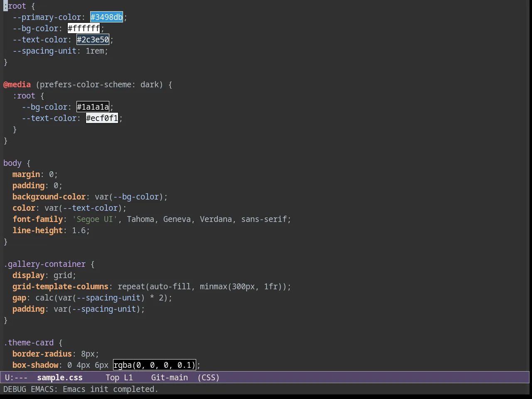Click the nested :root selector inside @media
The image size is (532, 399).
click(x=24, y=96)
